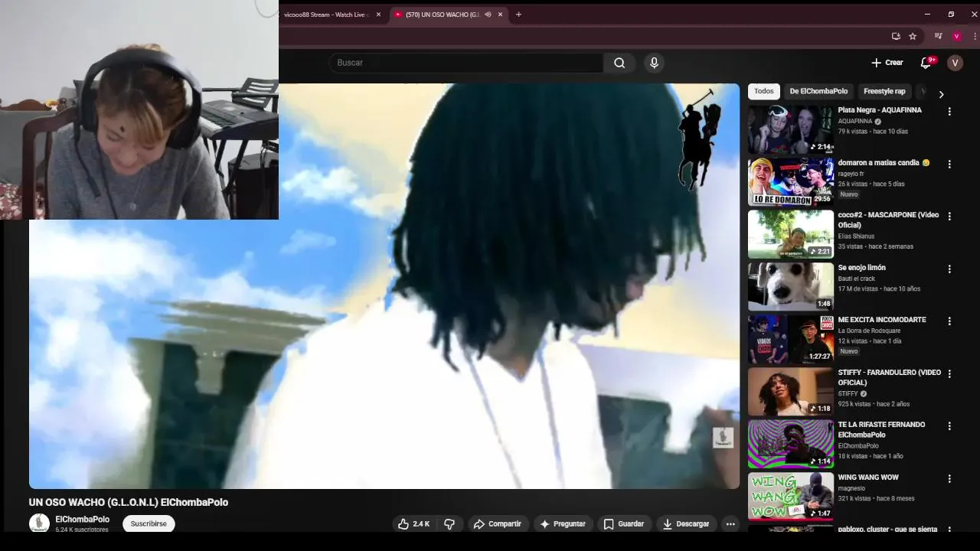Play coco#2 - MASCARPONE thumbnail
Image resolution: width=980 pixels, height=551 pixels.
(791, 234)
